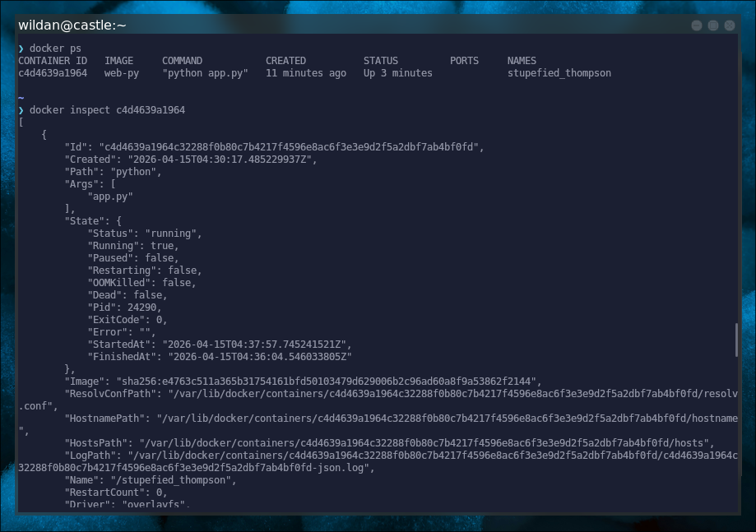
Task: Click the "StartedAt" timestamp value
Action: point(257,345)
